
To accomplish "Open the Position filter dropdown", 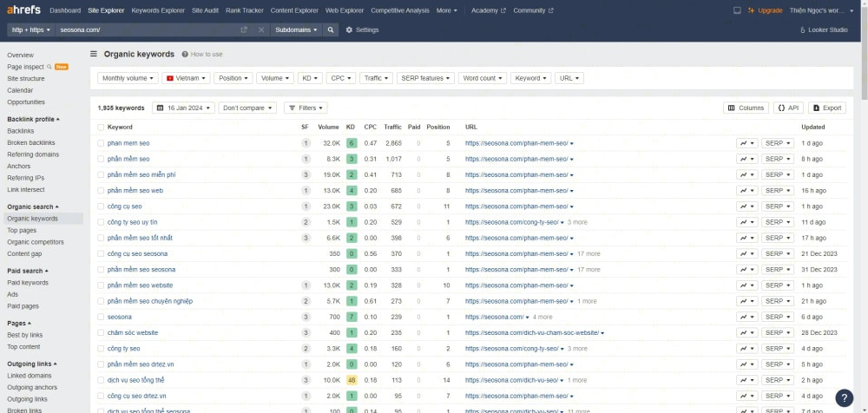I will 233,78.
